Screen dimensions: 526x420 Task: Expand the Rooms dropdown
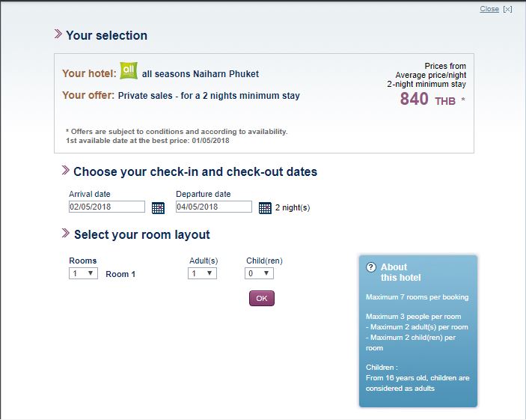83,273
